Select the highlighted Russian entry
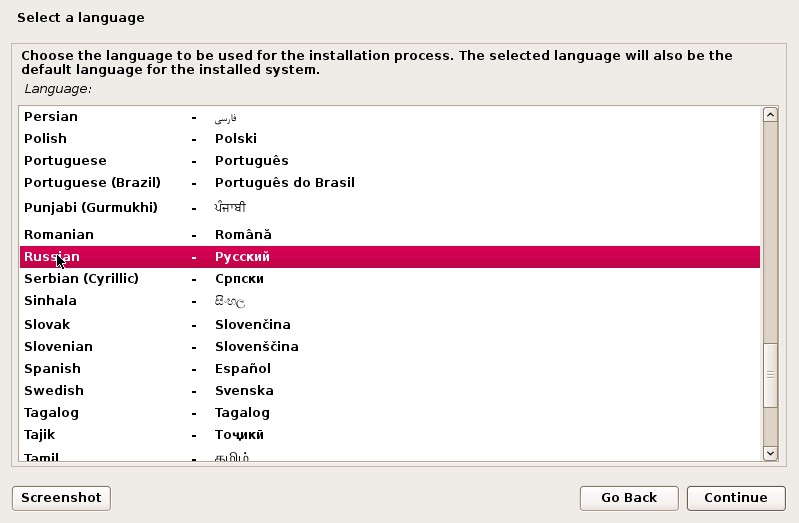This screenshot has height=523, width=799. coord(52,257)
